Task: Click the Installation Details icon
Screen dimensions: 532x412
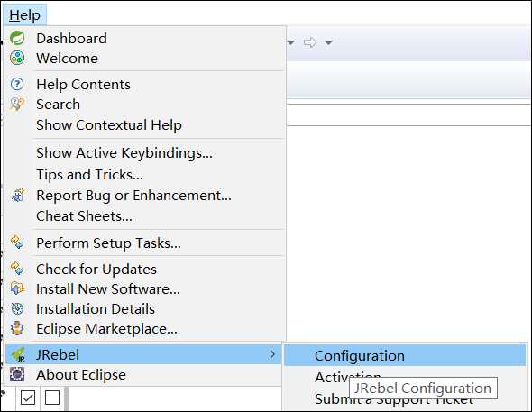Action: point(17,308)
